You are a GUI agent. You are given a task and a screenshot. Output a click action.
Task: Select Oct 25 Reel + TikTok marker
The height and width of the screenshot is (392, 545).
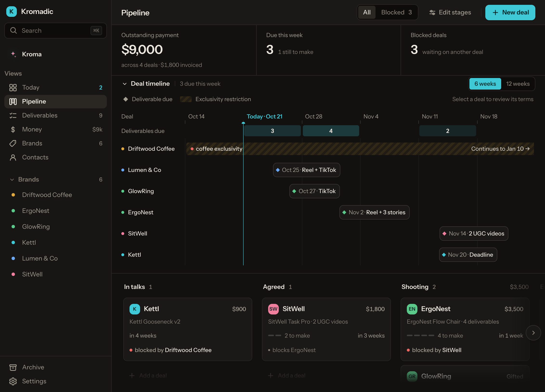coord(306,170)
